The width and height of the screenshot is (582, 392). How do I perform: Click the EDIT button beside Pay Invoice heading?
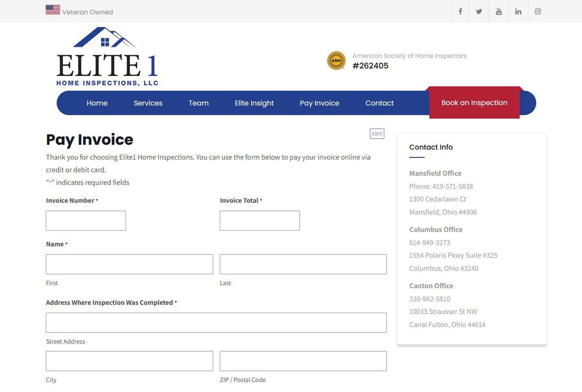coord(377,134)
